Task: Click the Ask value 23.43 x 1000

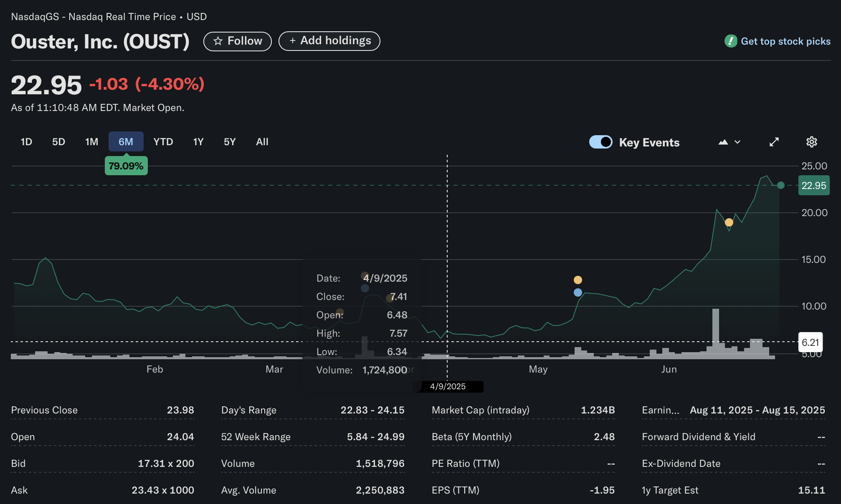Action: pos(163,490)
